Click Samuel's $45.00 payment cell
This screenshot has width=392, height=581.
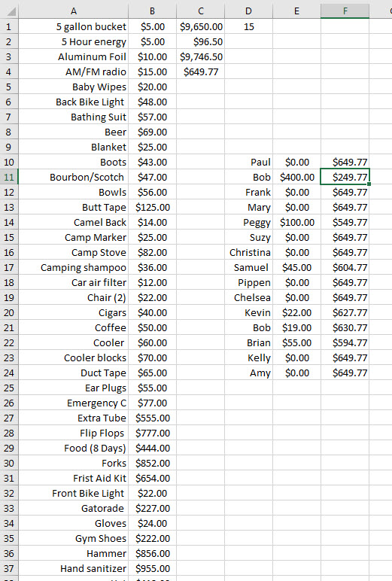(296, 267)
